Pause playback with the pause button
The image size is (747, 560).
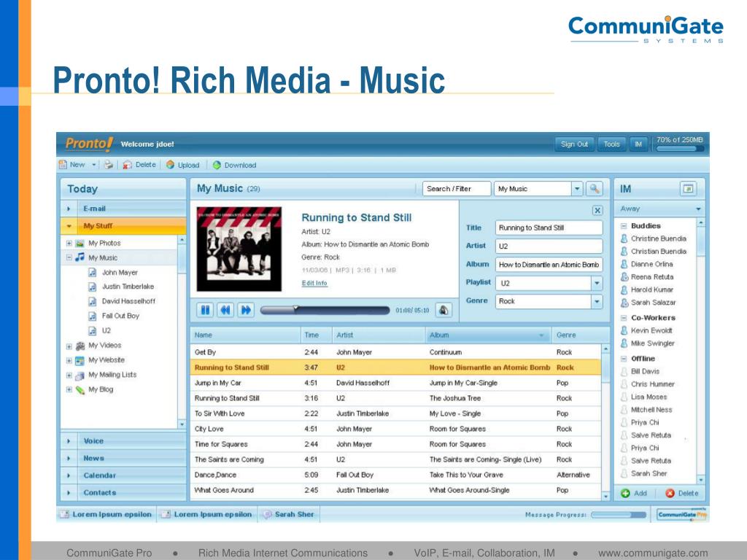pyautogui.click(x=205, y=310)
